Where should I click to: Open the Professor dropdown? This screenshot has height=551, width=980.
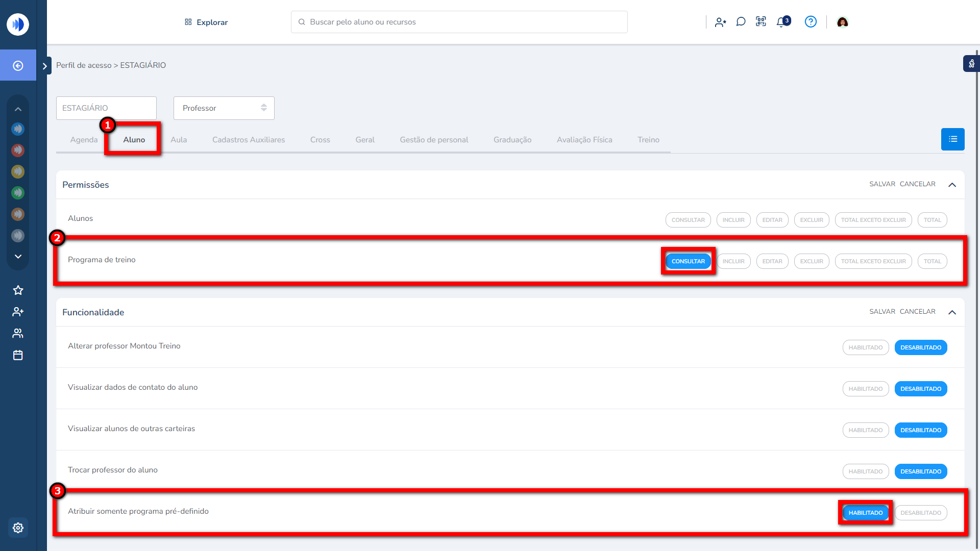(224, 108)
